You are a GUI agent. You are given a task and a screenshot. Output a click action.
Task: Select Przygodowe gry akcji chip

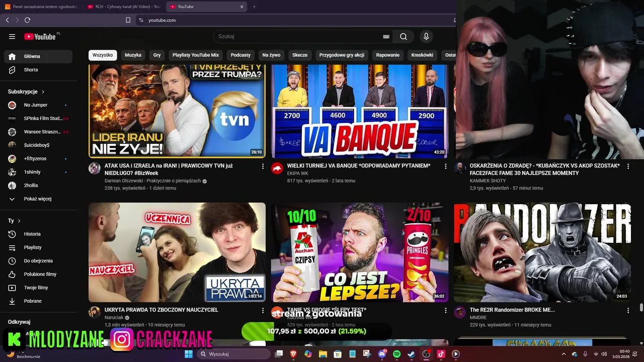point(342,55)
